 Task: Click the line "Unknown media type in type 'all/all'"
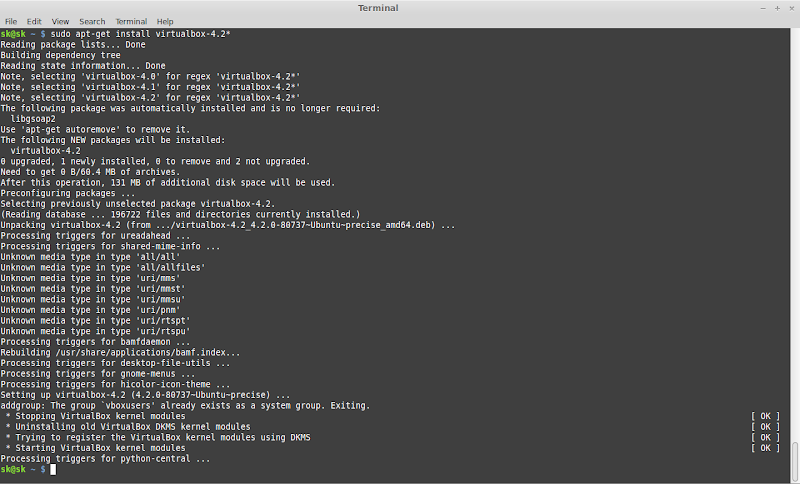click(90, 257)
